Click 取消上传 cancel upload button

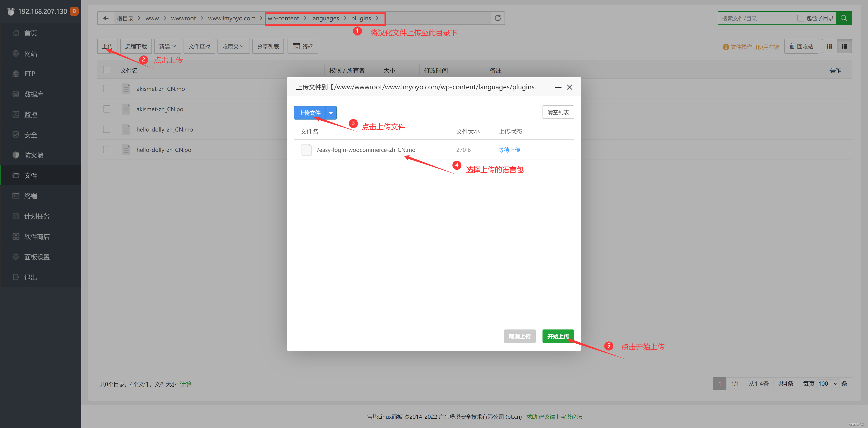pyautogui.click(x=520, y=336)
